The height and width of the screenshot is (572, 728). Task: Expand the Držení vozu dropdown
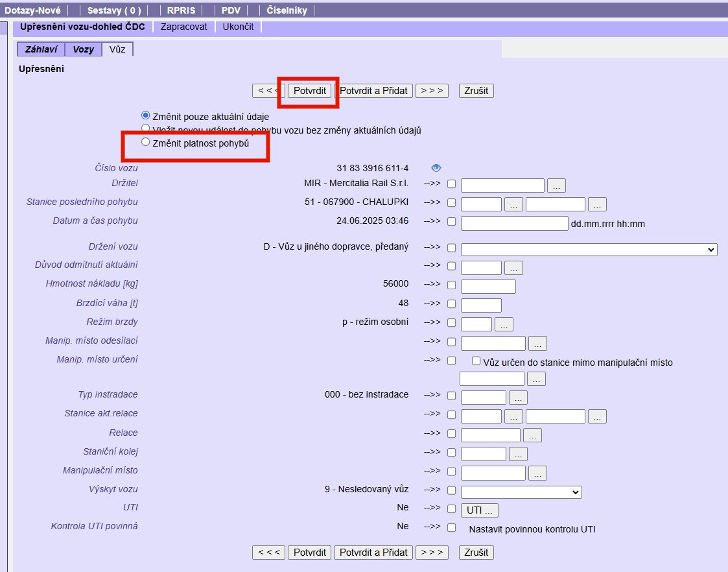point(589,250)
